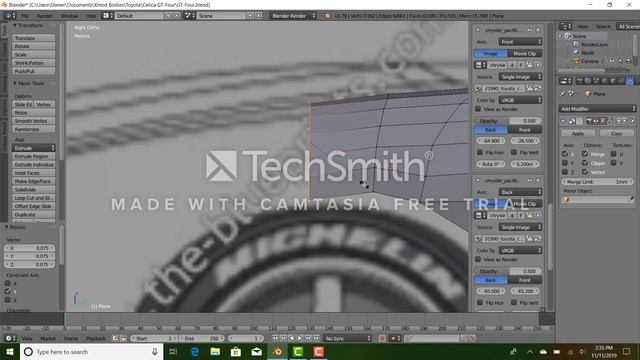Click the outliner editor type icon

[565, 27]
